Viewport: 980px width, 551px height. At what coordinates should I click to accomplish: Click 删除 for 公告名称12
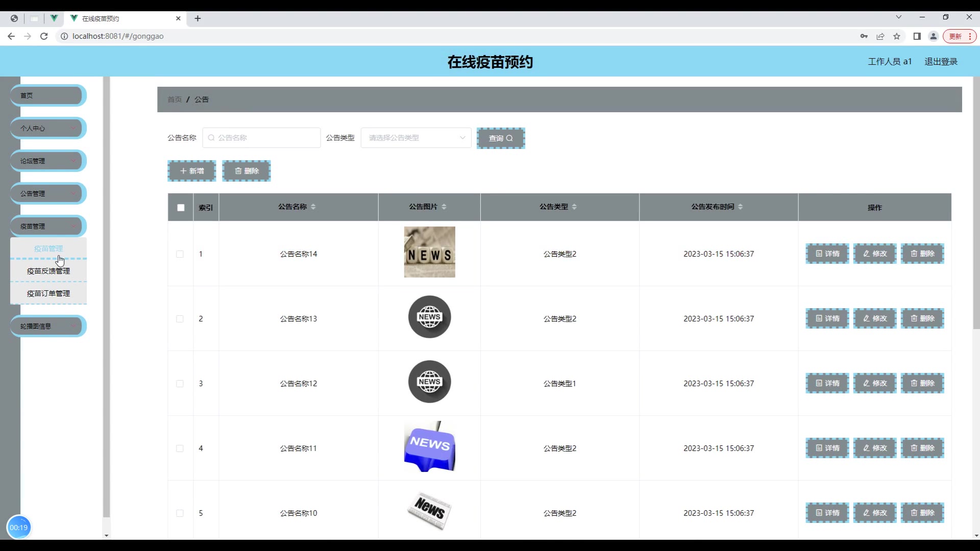tap(922, 383)
